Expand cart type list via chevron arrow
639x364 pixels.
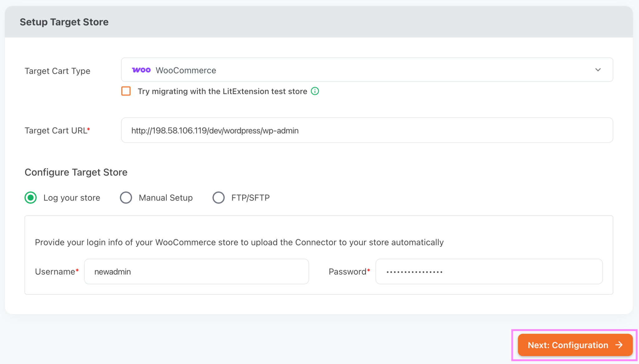pyautogui.click(x=598, y=70)
